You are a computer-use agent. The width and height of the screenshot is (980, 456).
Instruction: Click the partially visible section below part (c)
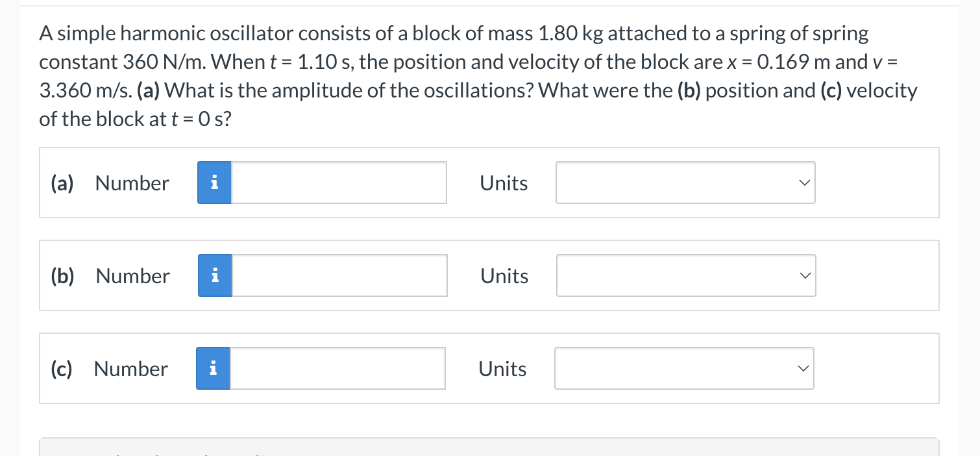point(489,448)
